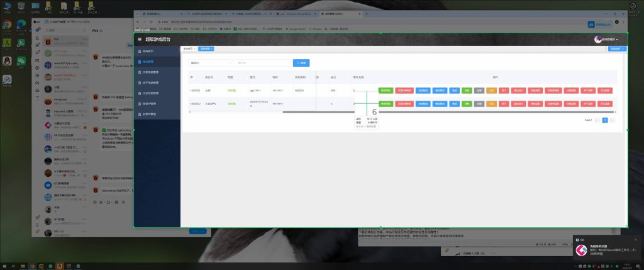The height and width of the screenshot is (270, 644).
Task: Click the Windows Start button on taskbar
Action: 4,266
